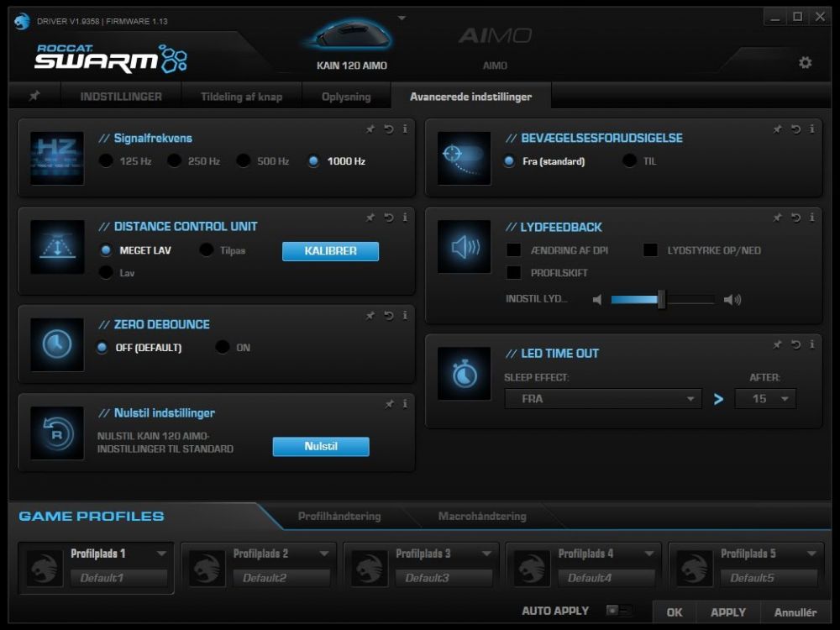Open the Sleep Effect dropdown showing FRA

pyautogui.click(x=602, y=398)
